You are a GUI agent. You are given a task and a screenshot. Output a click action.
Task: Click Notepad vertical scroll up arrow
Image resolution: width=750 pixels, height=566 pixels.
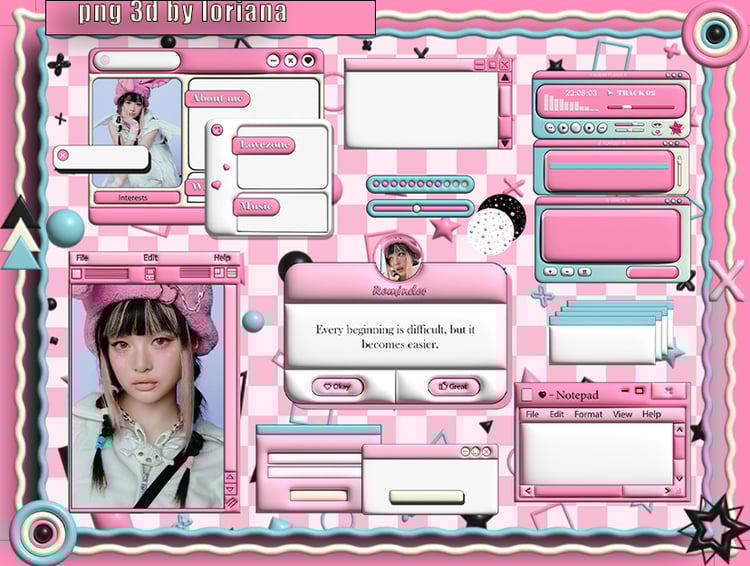pos(679,430)
